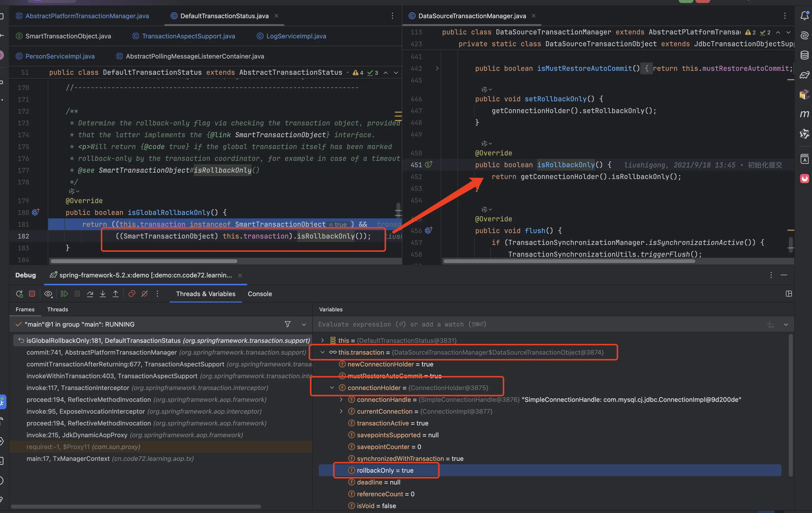The image size is (812, 513).
Task: Click the Step Into icon
Action: [103, 294]
